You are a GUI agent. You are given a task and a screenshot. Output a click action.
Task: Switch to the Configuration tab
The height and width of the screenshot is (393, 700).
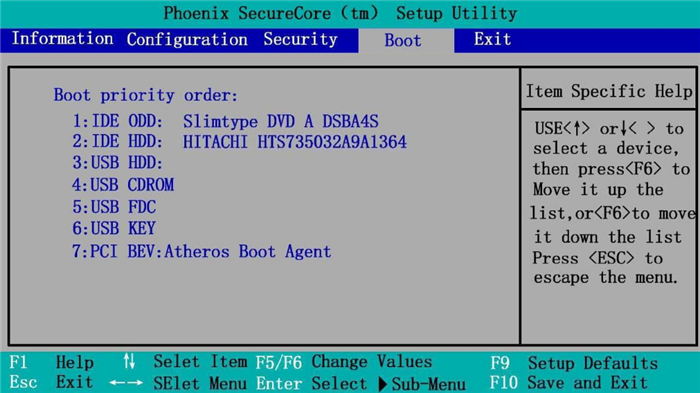point(187,40)
